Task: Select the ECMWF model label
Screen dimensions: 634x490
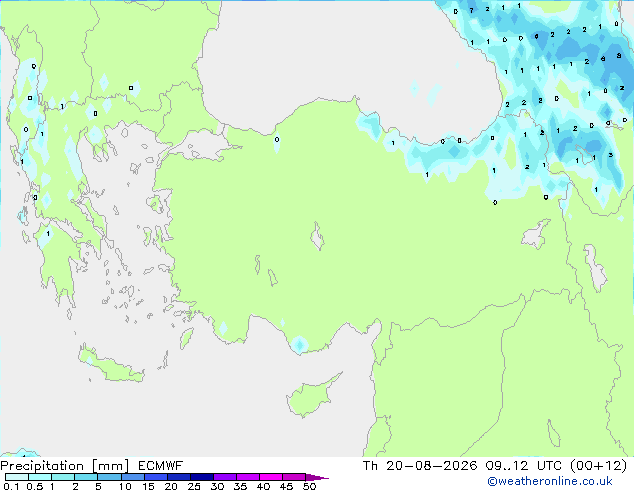Action: tap(161, 466)
